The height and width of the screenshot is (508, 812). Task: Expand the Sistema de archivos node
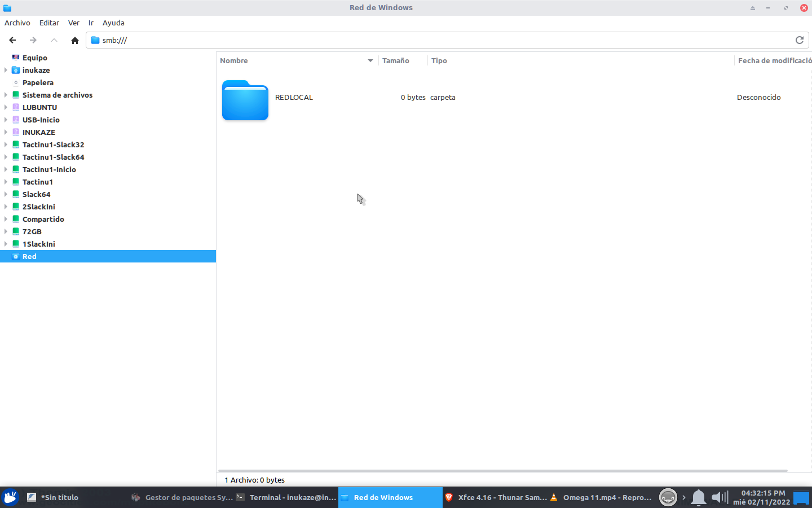pos(6,95)
